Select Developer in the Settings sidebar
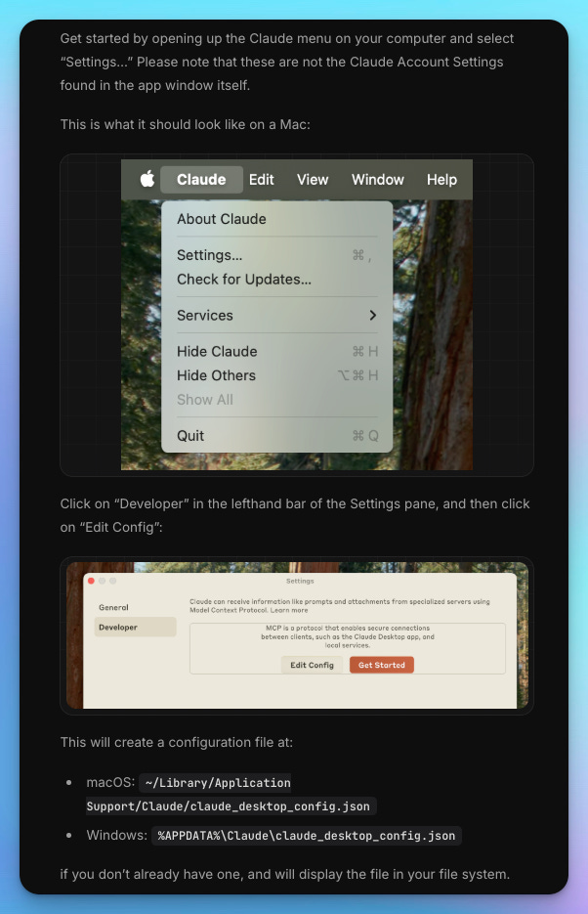588x914 pixels. tap(135, 628)
